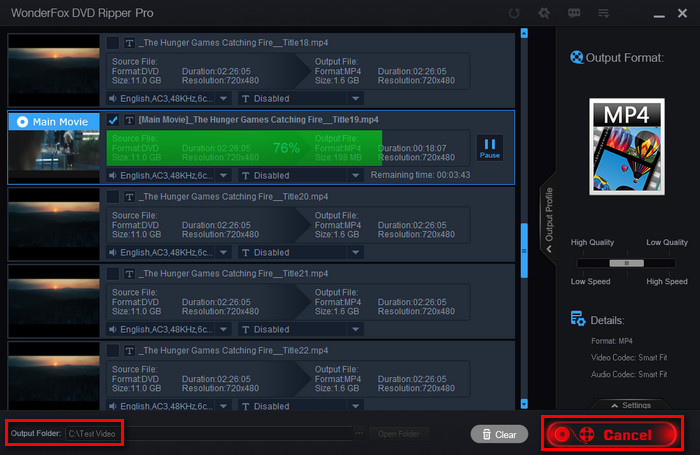
Task: Click the audio speaker icon of Title19
Action: (113, 175)
